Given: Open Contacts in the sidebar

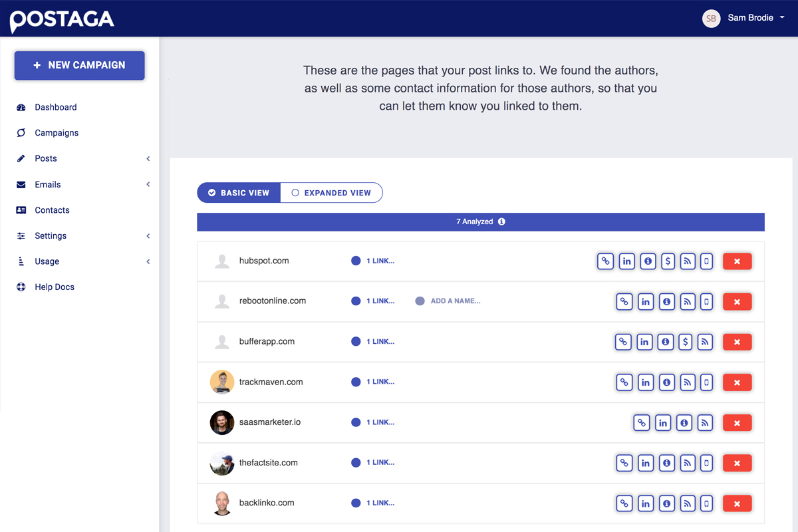Looking at the screenshot, I should click(x=52, y=210).
